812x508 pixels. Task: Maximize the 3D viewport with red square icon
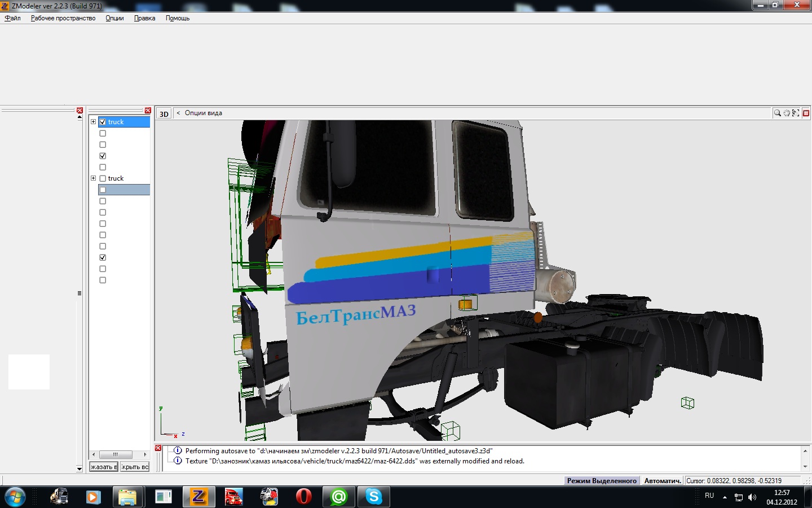point(806,113)
